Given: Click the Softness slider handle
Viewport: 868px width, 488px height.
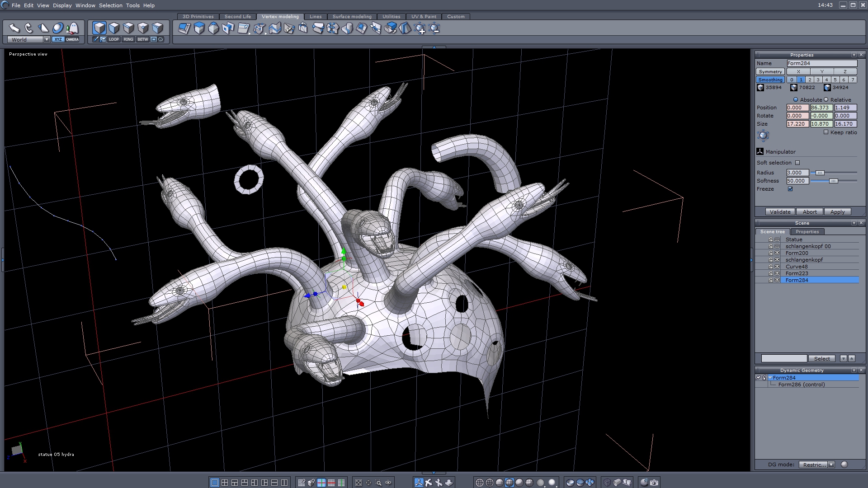Looking at the screenshot, I should tap(833, 181).
